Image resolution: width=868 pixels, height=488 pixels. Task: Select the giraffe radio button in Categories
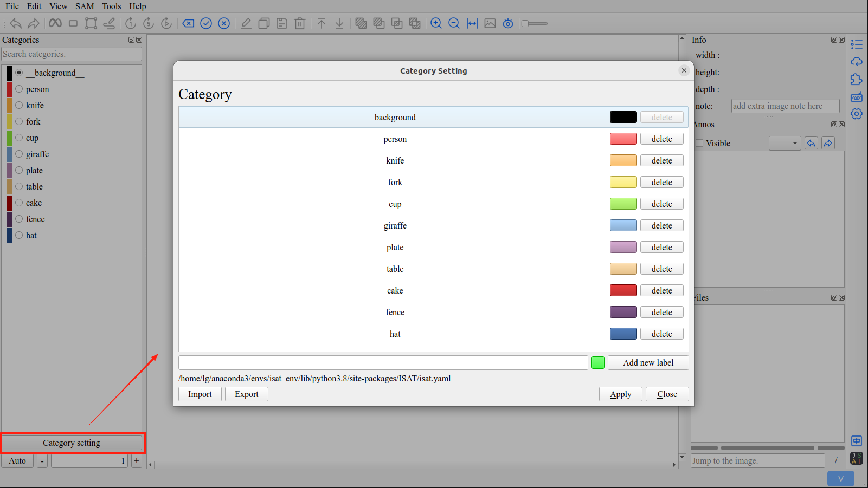[19, 154]
